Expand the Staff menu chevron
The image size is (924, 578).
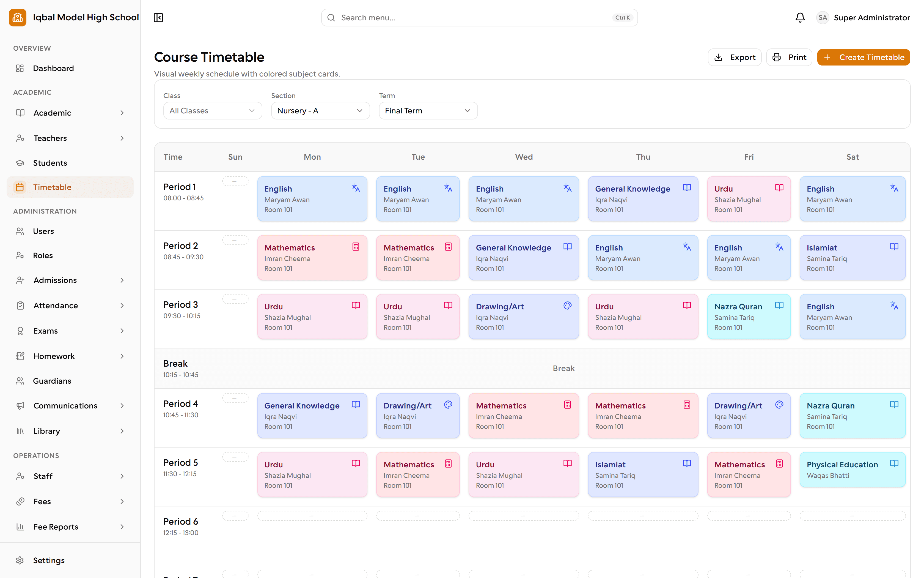122,476
